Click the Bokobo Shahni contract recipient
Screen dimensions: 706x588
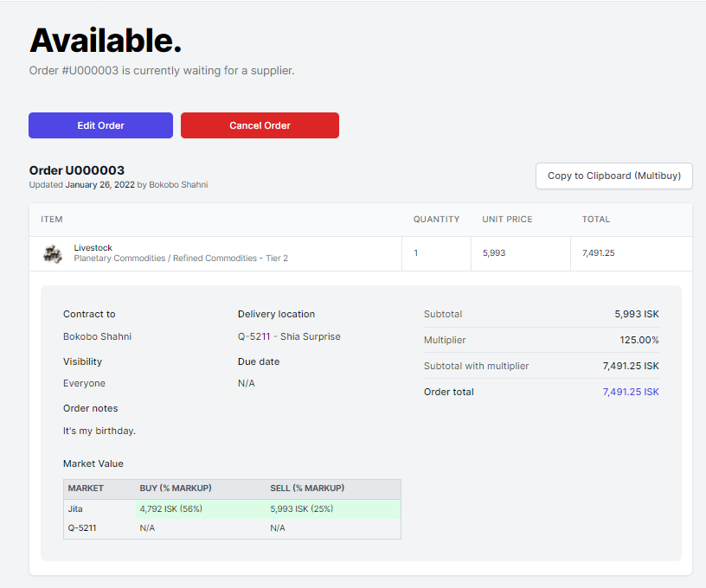(97, 336)
